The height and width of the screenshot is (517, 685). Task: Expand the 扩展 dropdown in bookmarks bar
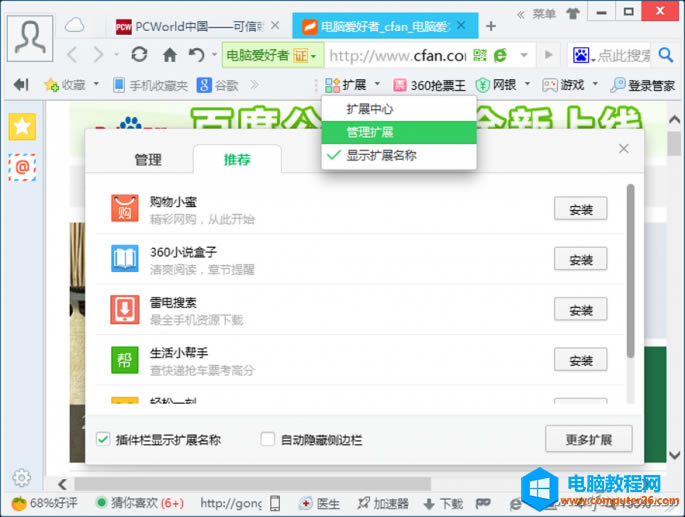point(353,85)
